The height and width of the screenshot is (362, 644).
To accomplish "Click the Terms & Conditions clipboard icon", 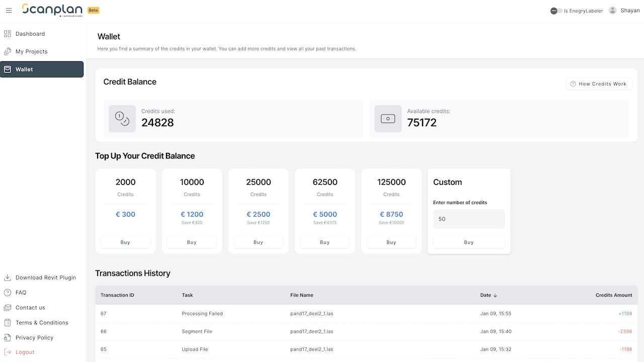I will pyautogui.click(x=8, y=323).
